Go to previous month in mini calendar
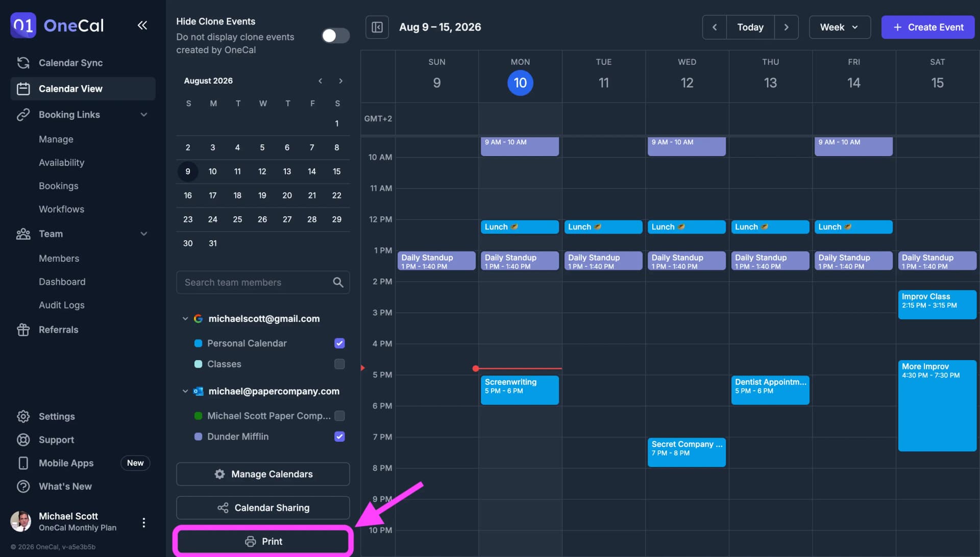This screenshot has height=557, width=980. tap(320, 81)
